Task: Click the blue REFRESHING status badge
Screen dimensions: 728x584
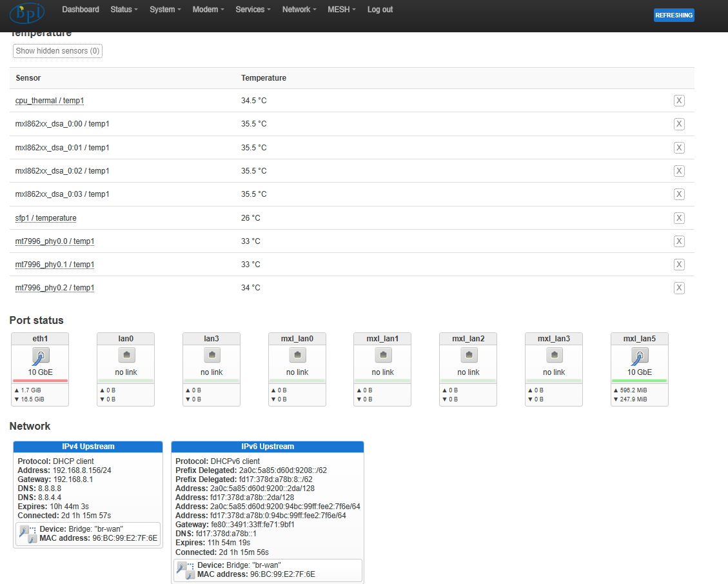Action: pyautogui.click(x=674, y=15)
